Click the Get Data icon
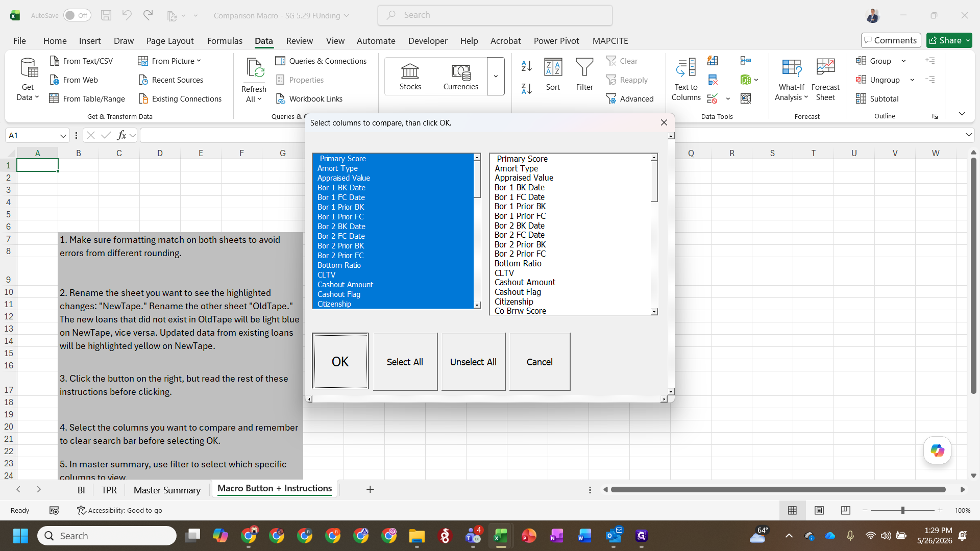Screen dimensions: 980x551 (x=28, y=79)
